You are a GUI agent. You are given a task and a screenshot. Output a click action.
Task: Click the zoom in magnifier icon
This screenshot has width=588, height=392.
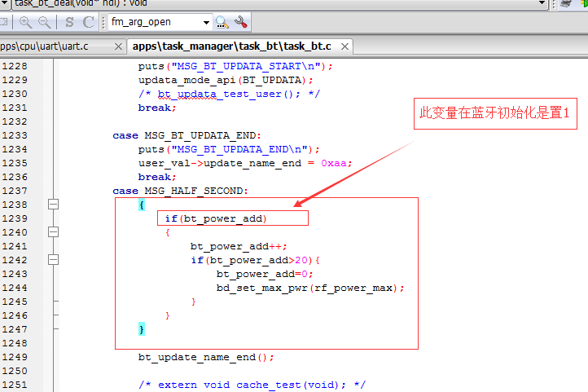click(25, 23)
